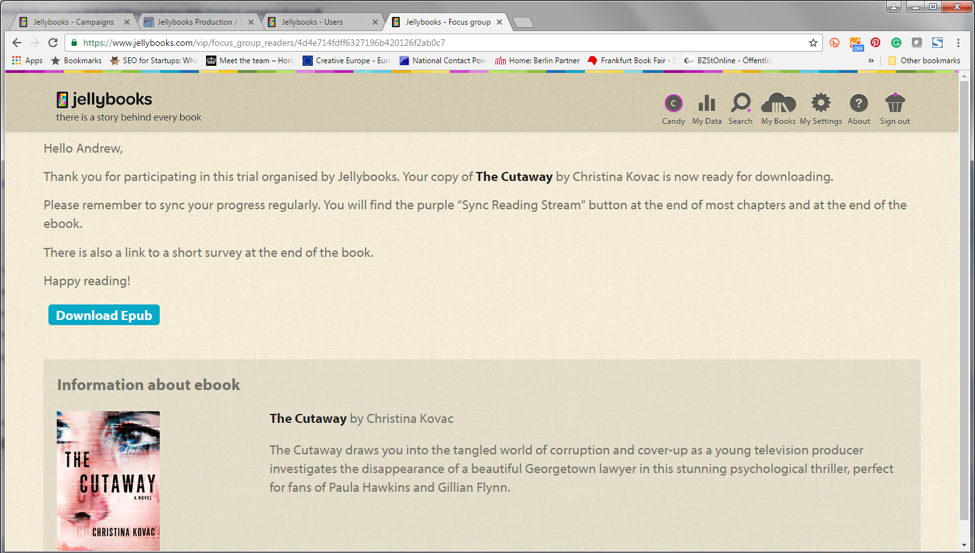The image size is (975, 553).
Task: Click the Search magnifier icon
Action: coord(740,104)
